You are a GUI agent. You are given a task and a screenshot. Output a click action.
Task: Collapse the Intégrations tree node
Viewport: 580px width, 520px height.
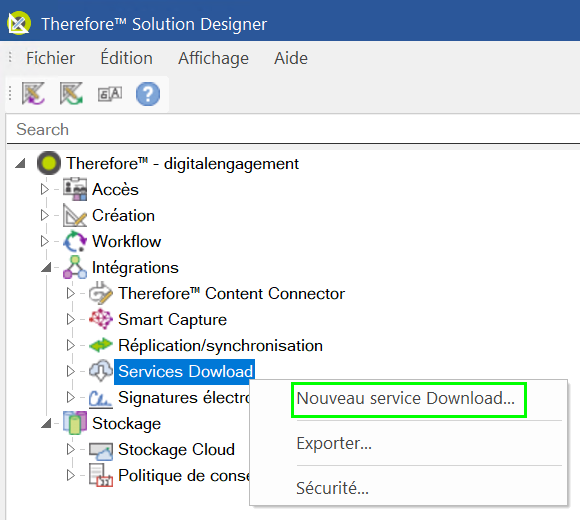[46, 267]
